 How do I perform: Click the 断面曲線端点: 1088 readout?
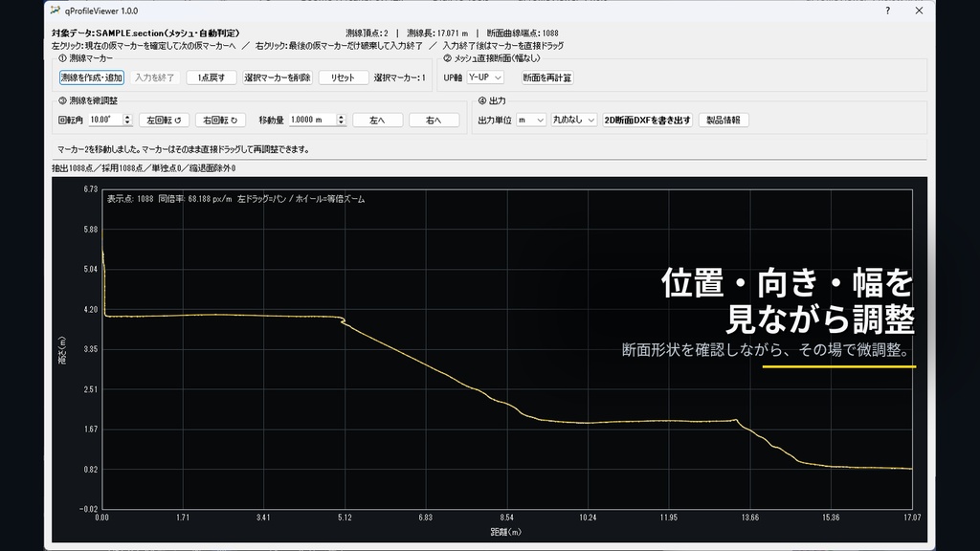click(x=523, y=33)
